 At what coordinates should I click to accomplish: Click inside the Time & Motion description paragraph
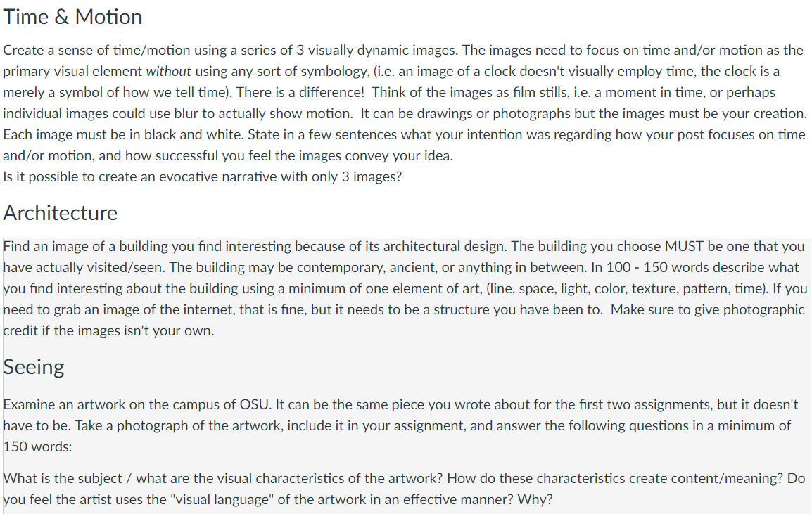coord(405,103)
